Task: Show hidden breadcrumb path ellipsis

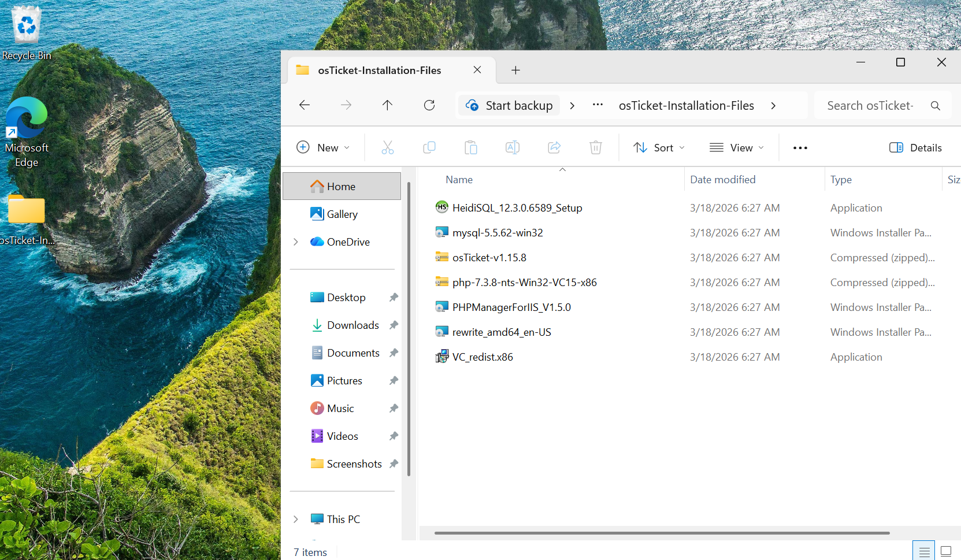Action: [x=598, y=105]
